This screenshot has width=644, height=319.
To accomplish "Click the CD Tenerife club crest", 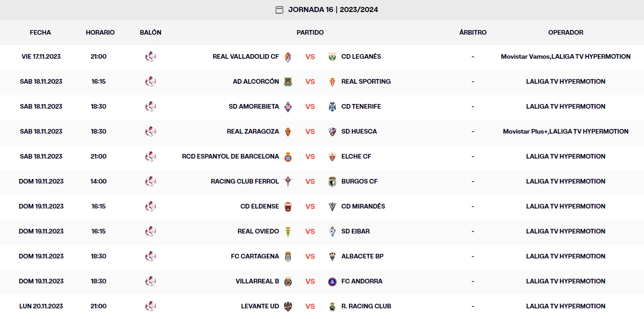I will (x=332, y=106).
